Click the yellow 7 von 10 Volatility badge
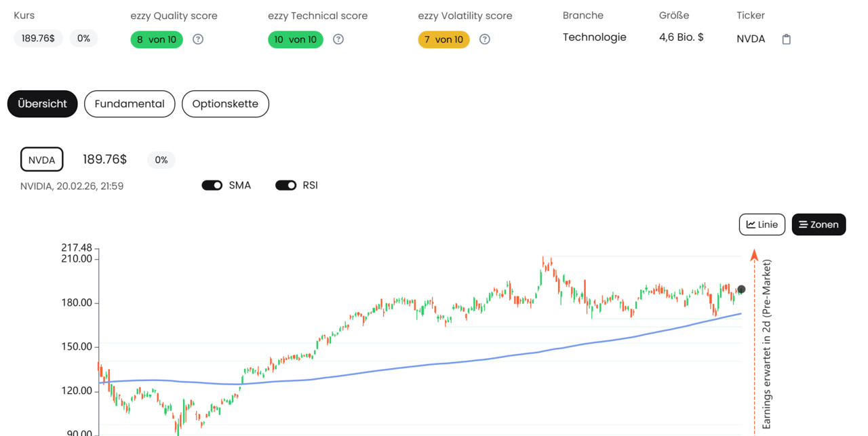This screenshot has height=436, width=868. coord(443,39)
